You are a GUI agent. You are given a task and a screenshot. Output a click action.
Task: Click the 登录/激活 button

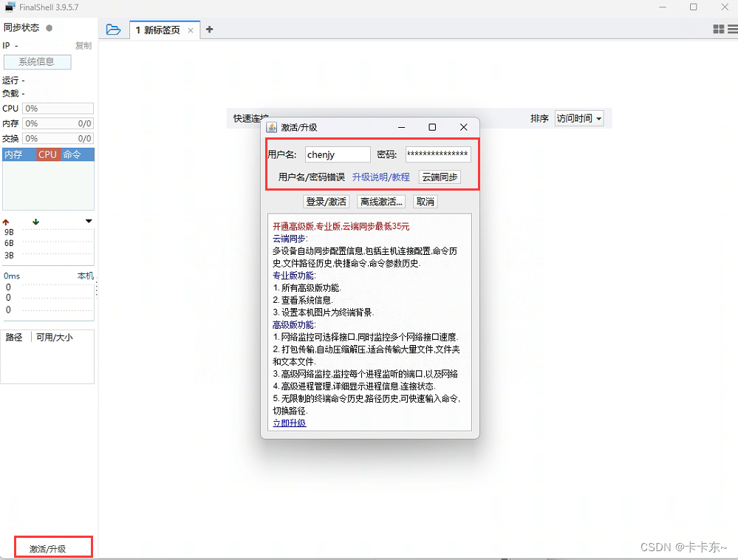pos(327,202)
